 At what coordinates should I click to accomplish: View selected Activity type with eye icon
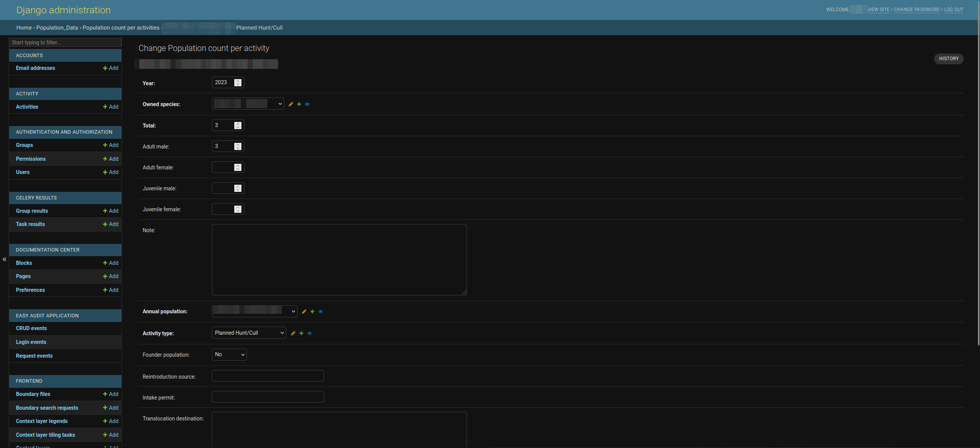click(309, 333)
